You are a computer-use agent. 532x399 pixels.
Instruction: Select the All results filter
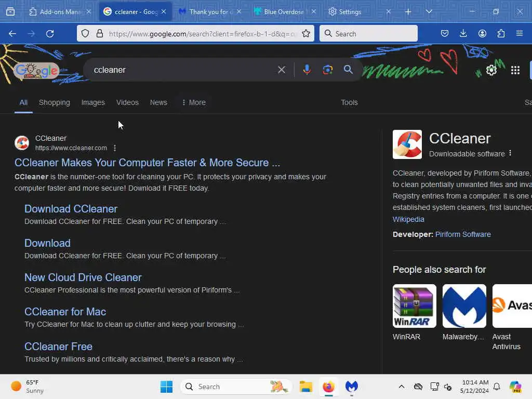pyautogui.click(x=23, y=102)
